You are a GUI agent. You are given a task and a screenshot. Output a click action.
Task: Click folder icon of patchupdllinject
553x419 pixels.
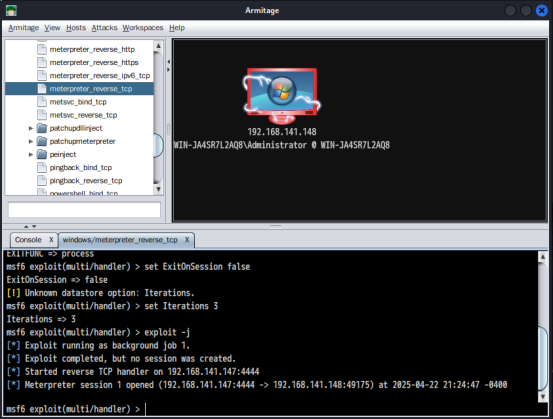(x=42, y=128)
